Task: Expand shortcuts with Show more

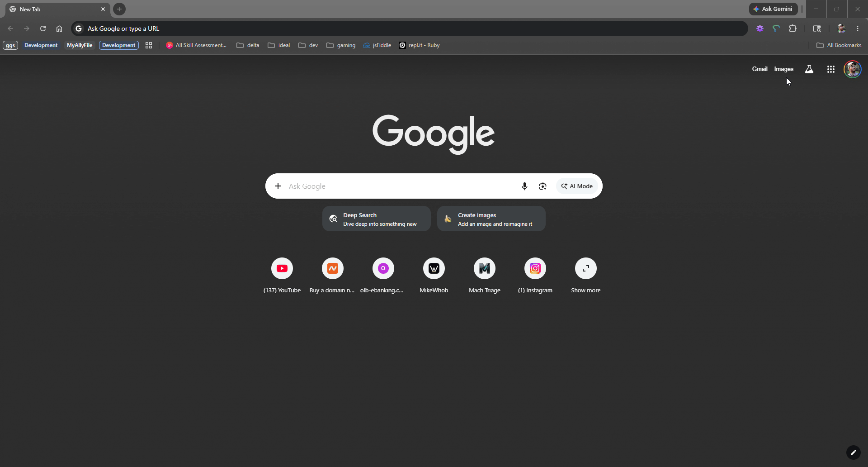Action: tap(586, 276)
